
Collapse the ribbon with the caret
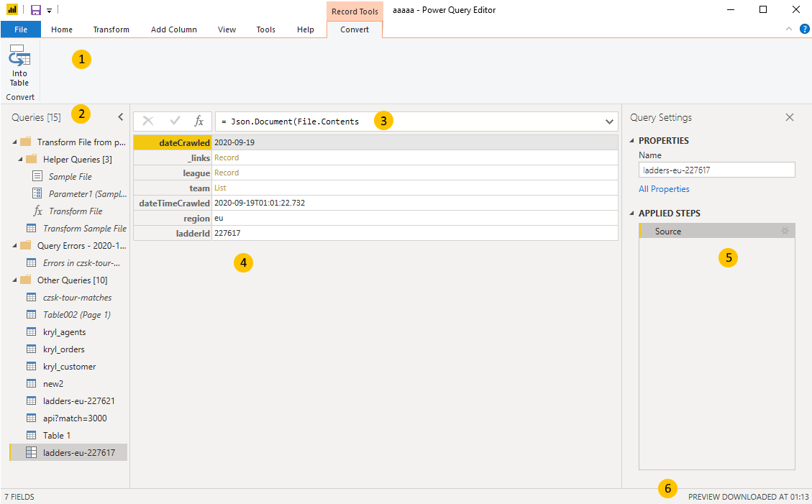[788, 29]
